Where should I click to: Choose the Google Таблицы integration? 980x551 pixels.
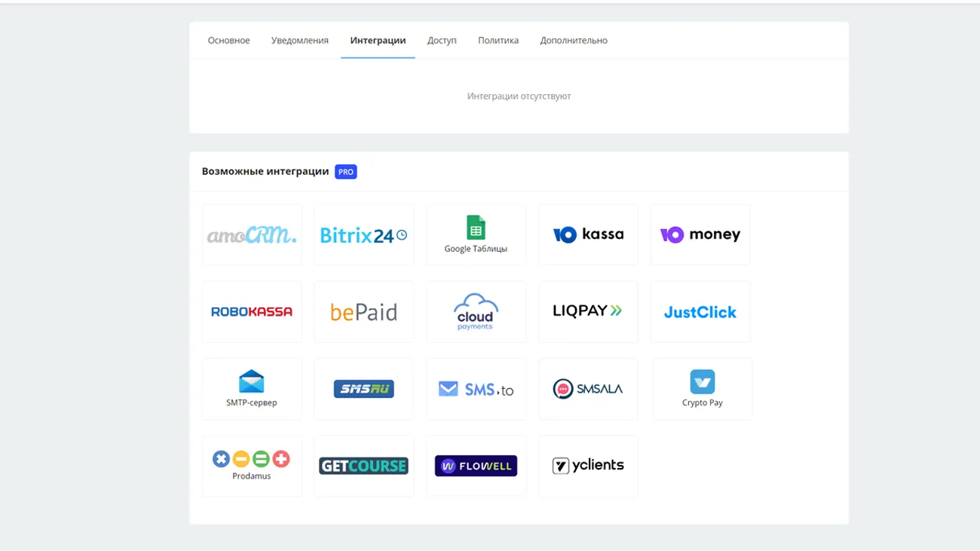click(x=476, y=234)
